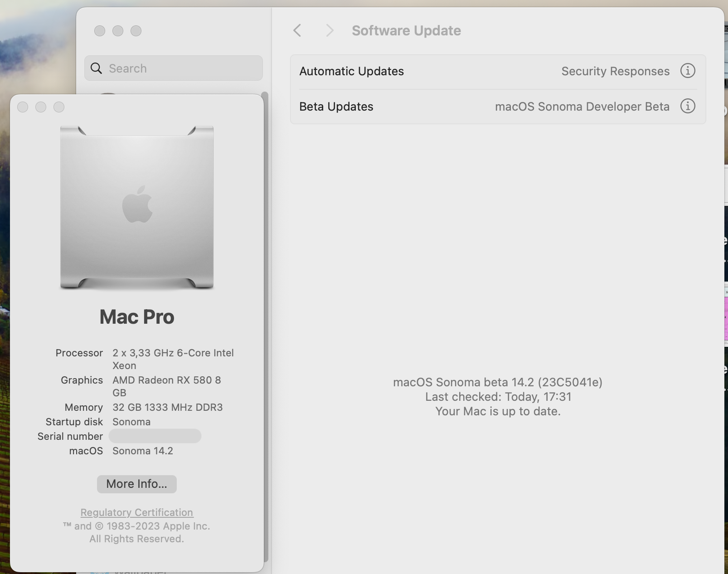Close the System Settings window
The image size is (728, 574).
tap(100, 31)
